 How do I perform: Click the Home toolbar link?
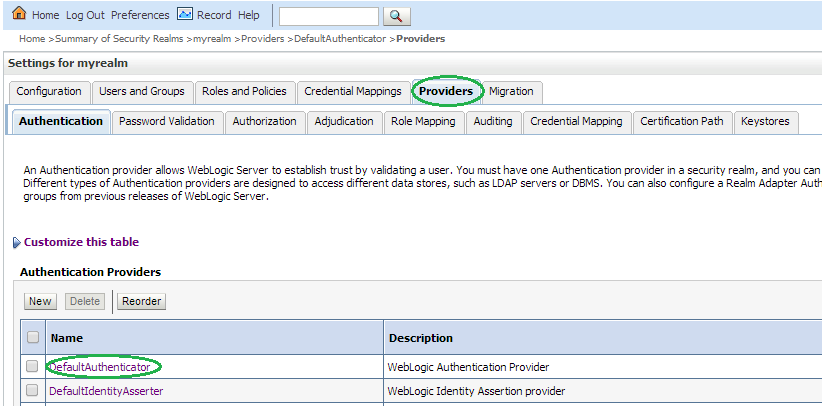(45, 15)
